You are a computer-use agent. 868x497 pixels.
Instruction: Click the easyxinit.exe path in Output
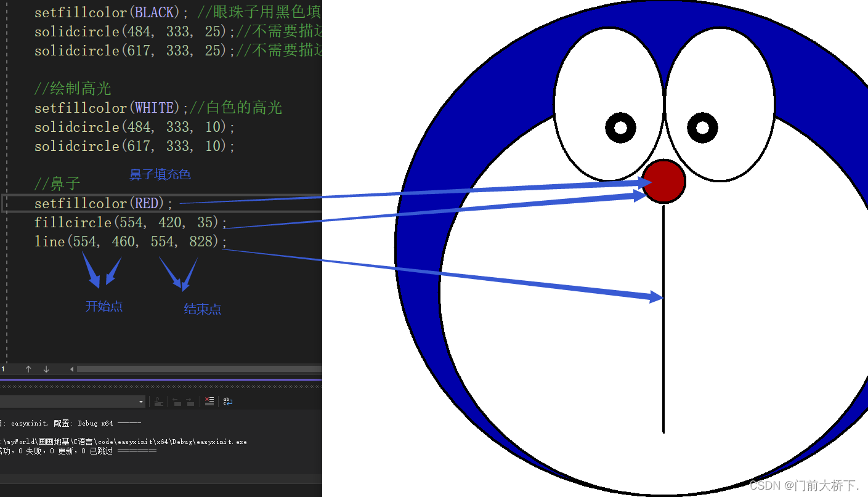123,442
